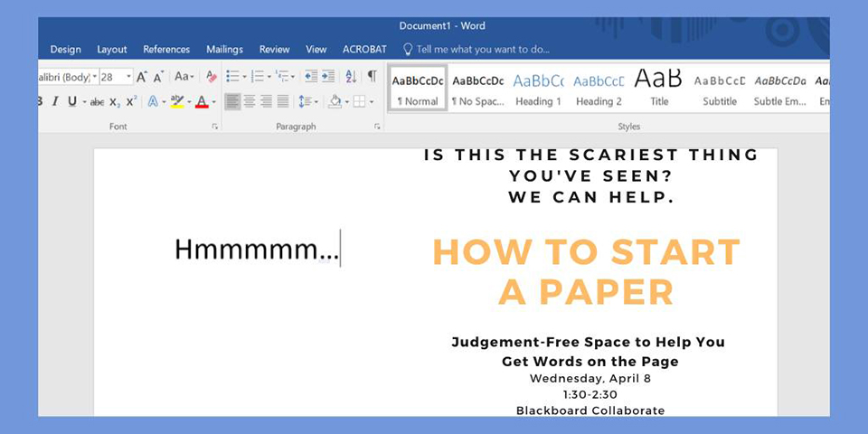Apply bullet list formatting
The width and height of the screenshot is (868, 434).
pyautogui.click(x=232, y=76)
